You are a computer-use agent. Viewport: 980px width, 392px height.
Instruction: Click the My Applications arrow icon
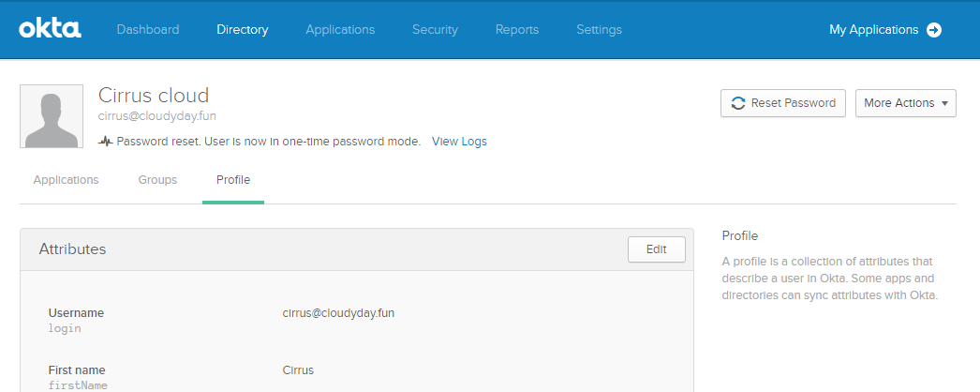(934, 29)
